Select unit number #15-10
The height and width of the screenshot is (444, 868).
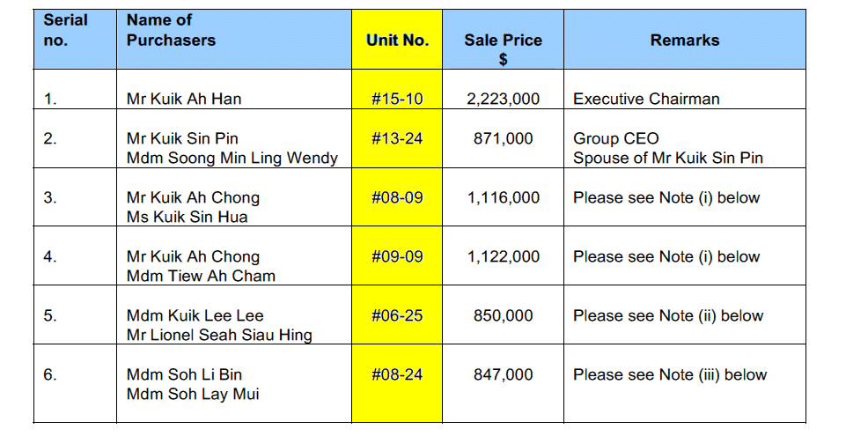(x=397, y=100)
